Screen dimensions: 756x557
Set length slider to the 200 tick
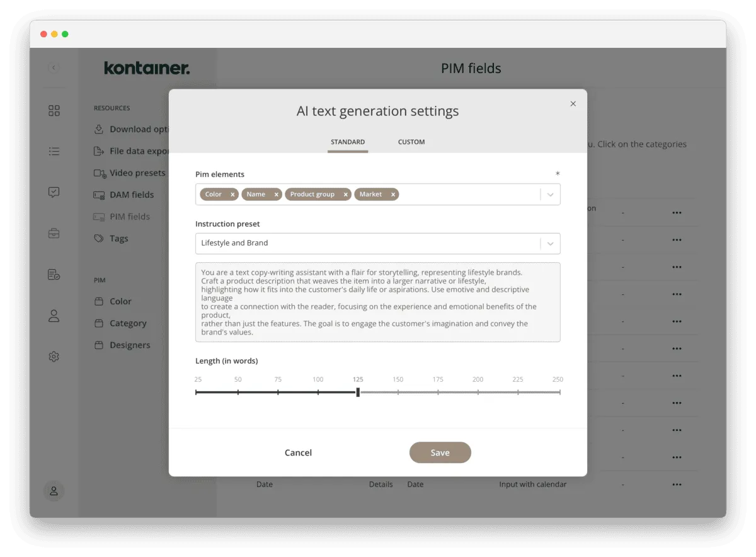click(x=478, y=393)
